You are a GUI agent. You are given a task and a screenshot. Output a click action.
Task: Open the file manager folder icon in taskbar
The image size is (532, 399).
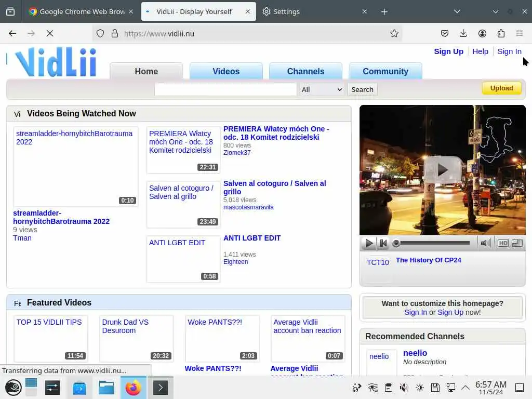click(106, 388)
